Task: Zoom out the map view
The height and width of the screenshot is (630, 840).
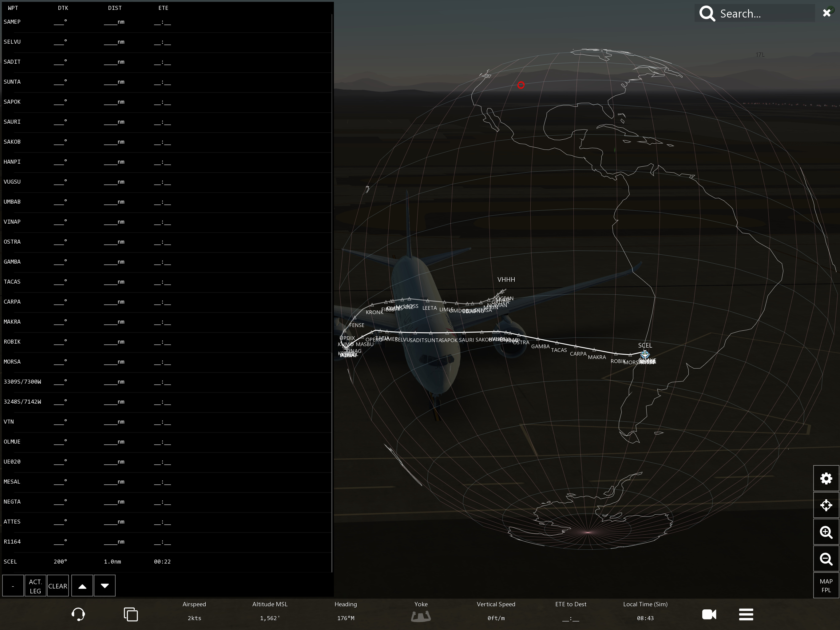Action: click(826, 559)
